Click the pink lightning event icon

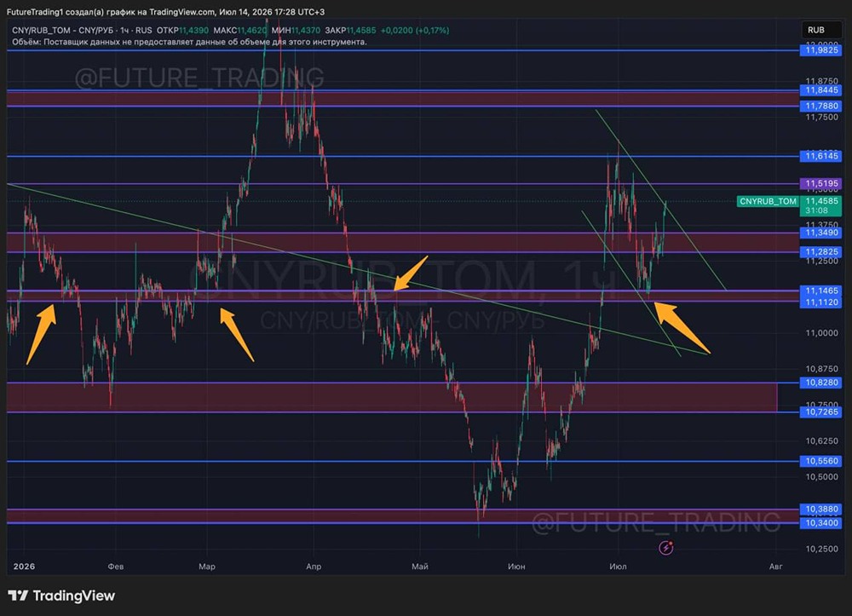[x=666, y=548]
